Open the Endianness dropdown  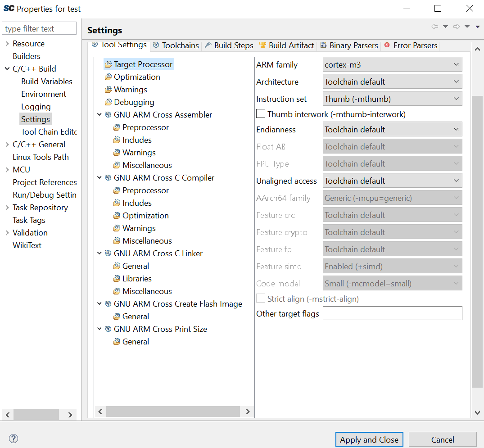pyautogui.click(x=392, y=129)
